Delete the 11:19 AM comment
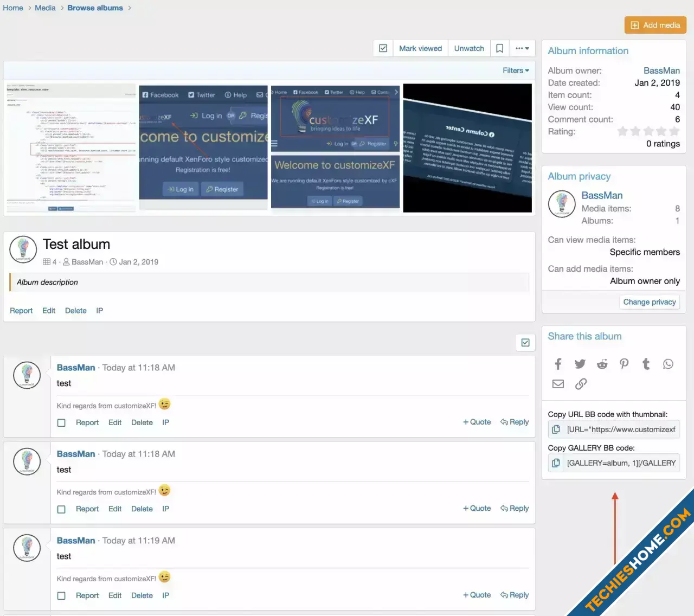Viewport: 694px width, 616px height. point(142,595)
